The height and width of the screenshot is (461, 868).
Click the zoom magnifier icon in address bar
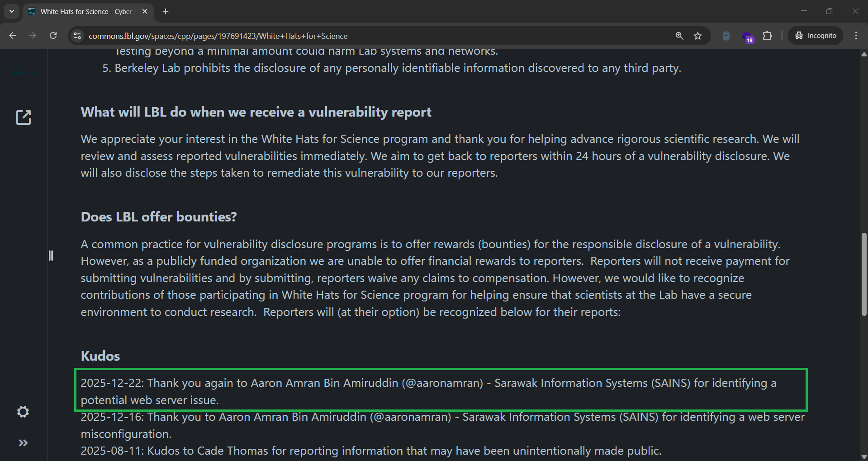coord(679,36)
